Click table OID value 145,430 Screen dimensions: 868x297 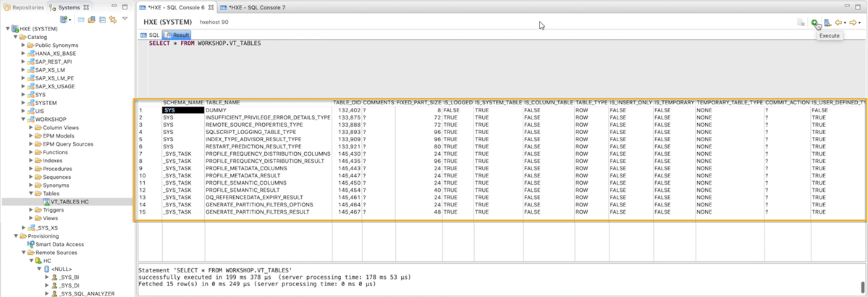347,154
